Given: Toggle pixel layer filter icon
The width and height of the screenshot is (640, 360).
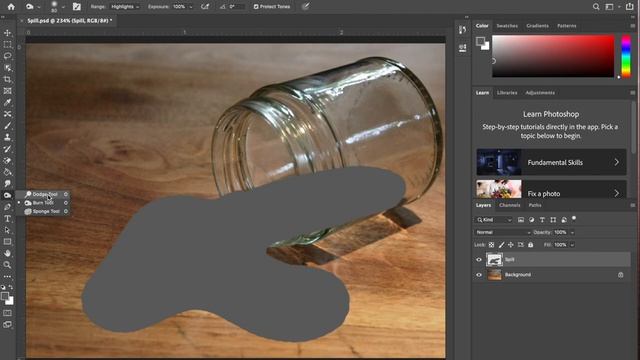Looking at the screenshot, I should click(521, 220).
